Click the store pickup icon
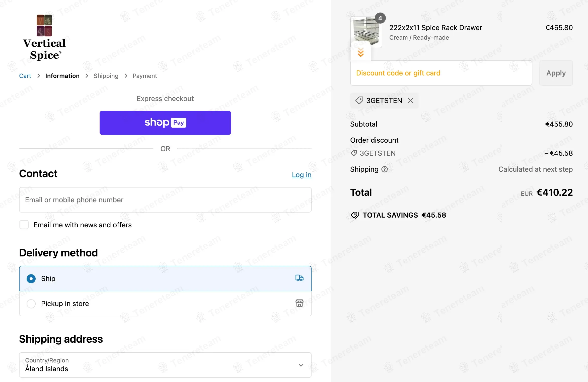The image size is (588, 382). pos(299,303)
